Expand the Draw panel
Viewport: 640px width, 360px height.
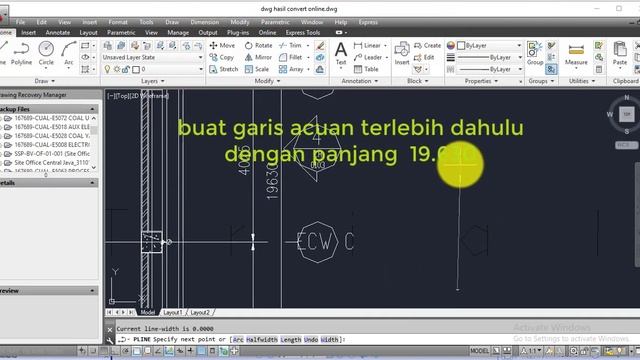coord(44,81)
